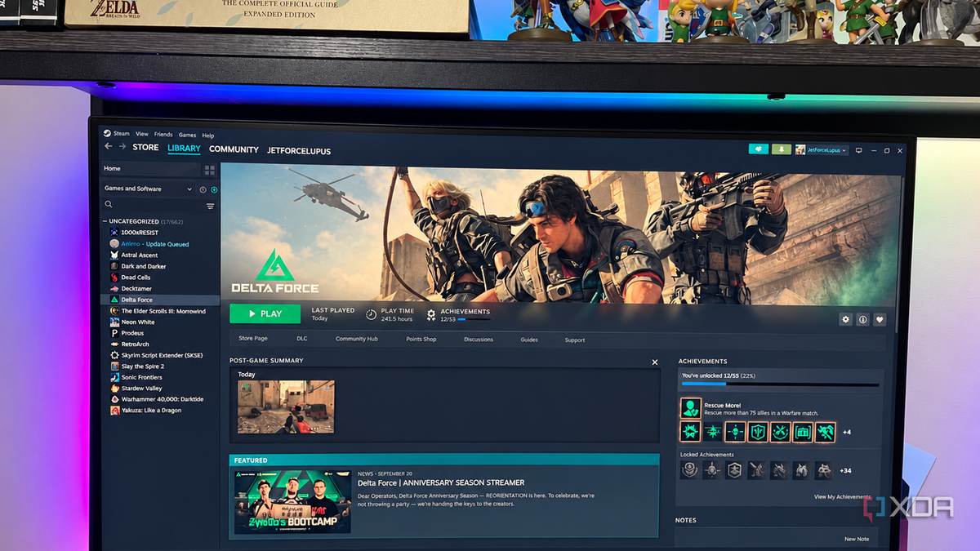Open the advanced filters icon

pyautogui.click(x=210, y=207)
